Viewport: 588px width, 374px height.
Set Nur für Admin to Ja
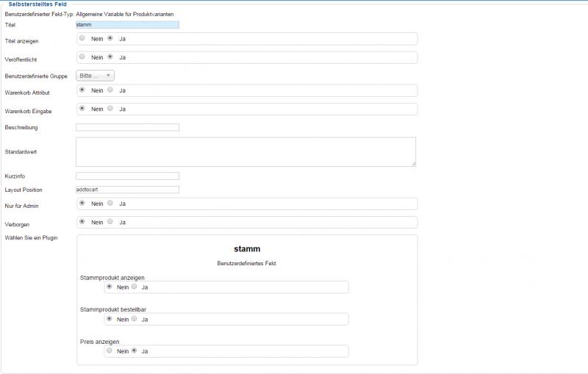coord(110,203)
